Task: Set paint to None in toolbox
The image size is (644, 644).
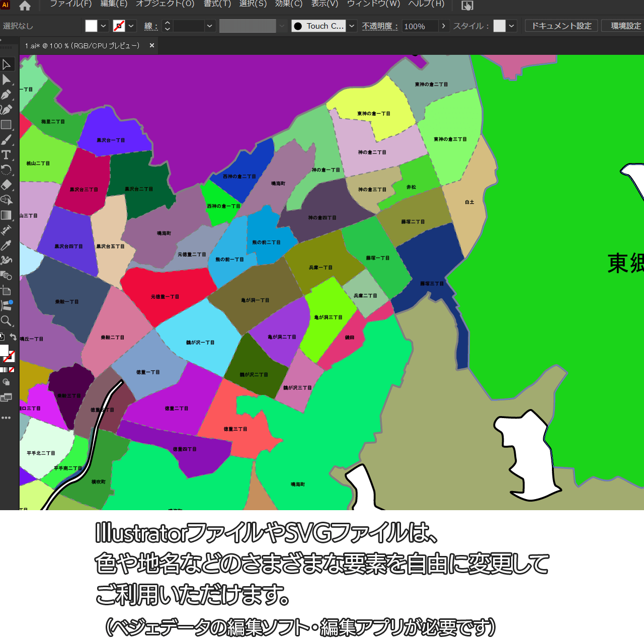Action: tap(12, 370)
